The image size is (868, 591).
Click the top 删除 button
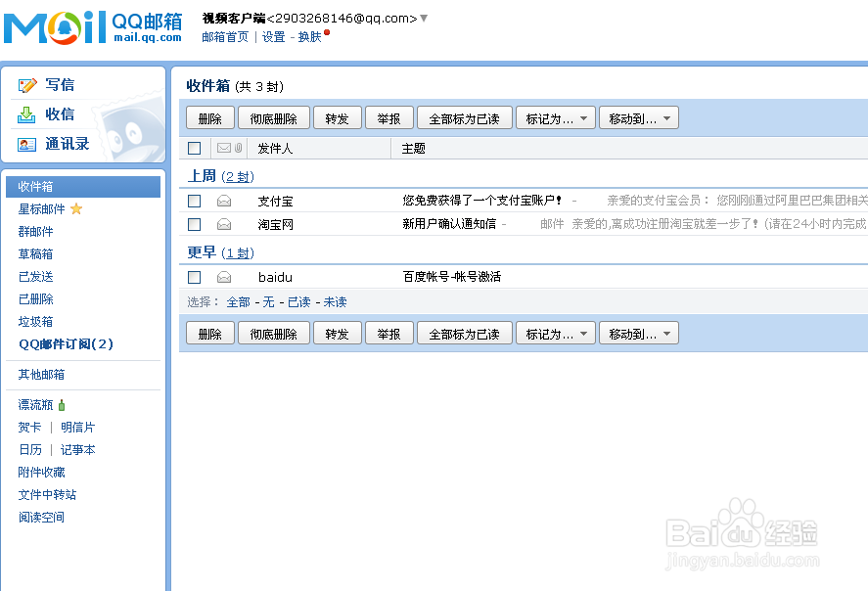click(209, 117)
